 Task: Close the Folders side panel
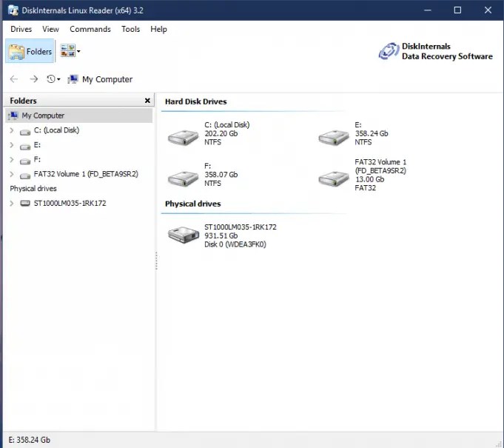(147, 101)
